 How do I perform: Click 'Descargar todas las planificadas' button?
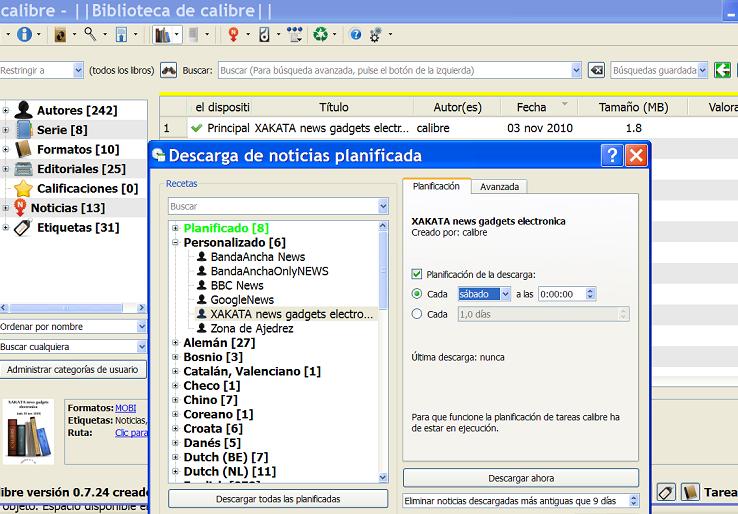click(x=277, y=498)
